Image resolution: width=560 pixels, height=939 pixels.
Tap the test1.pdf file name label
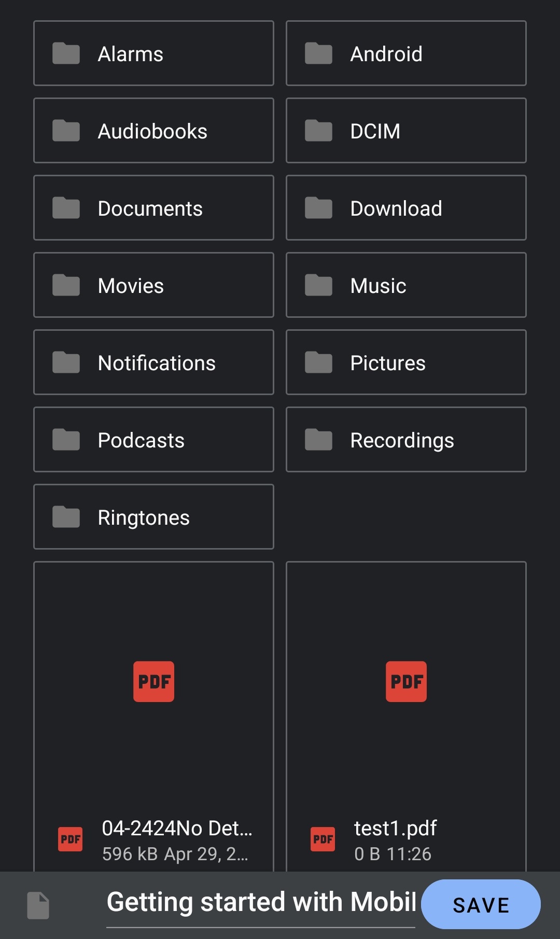coord(395,829)
